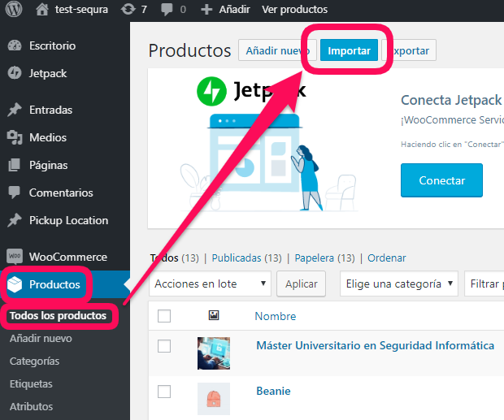Open Escritorio in the sidebar
This screenshot has width=504, height=420.
52,45
